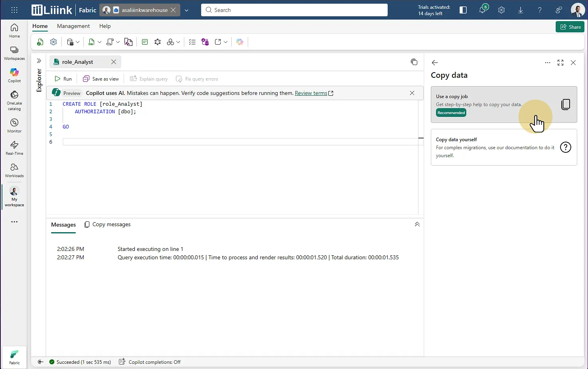Open OneLake catalog from the left sidebar
This screenshot has height=369, width=588.
coord(14,100)
